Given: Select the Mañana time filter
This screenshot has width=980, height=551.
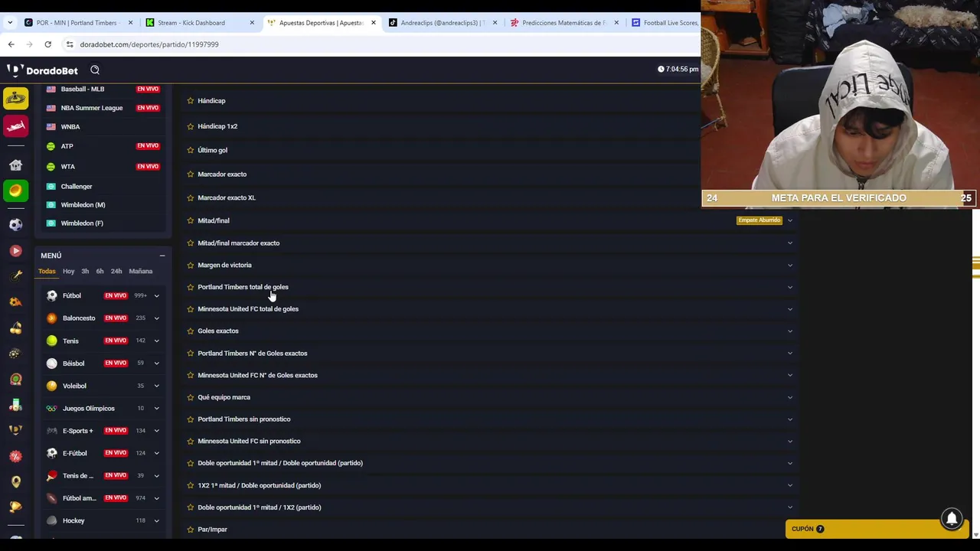Looking at the screenshot, I should pos(141,271).
